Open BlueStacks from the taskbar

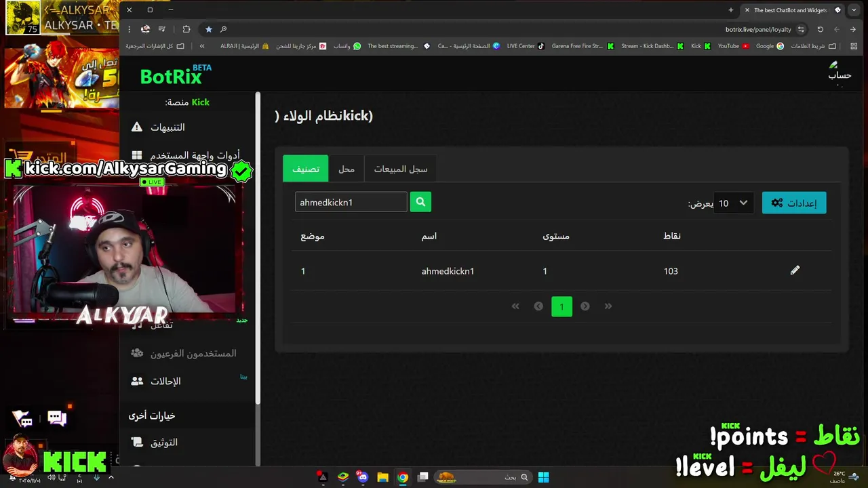[343, 477]
